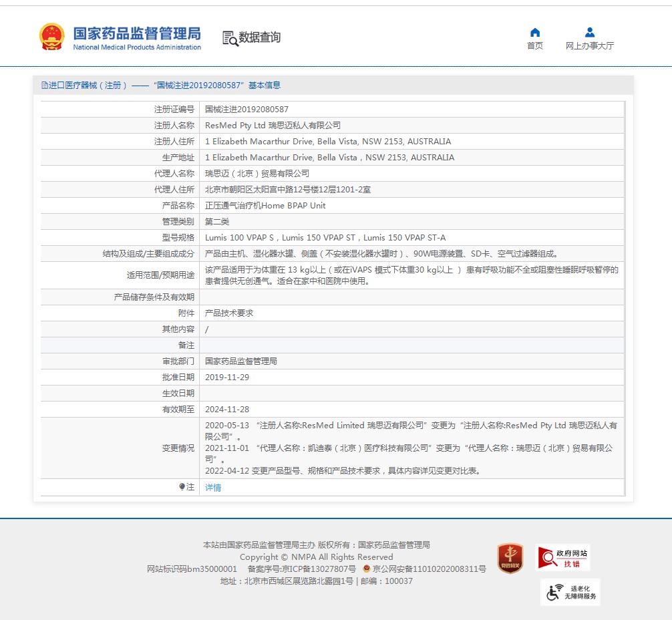Image resolution: width=672 pixels, height=620 pixels.
Task: Open the 党政机关 red shield badge
Action: (x=510, y=558)
